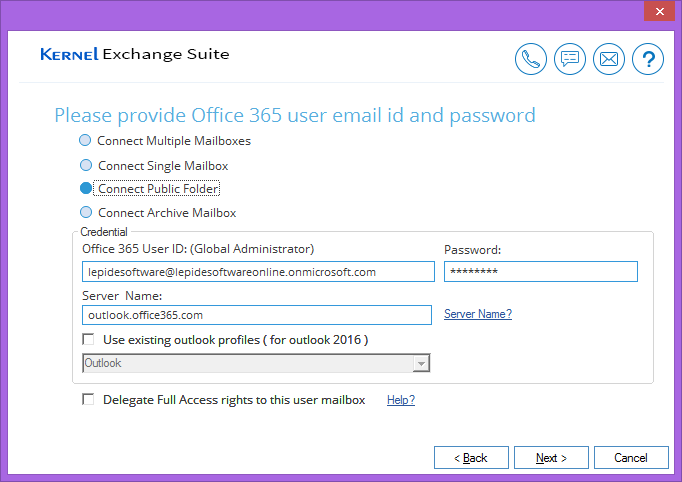Image resolution: width=682 pixels, height=482 pixels.
Task: Choose Connect Public Folder radio button
Action: (x=86, y=188)
